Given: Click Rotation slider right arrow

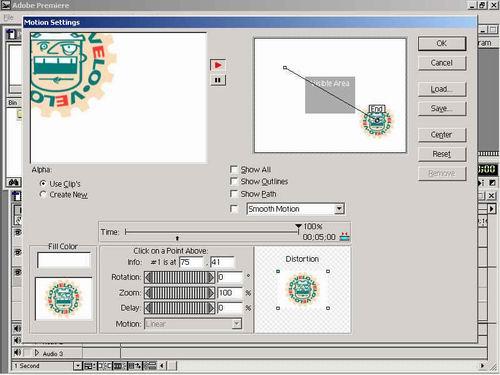Looking at the screenshot, I should click(211, 277).
